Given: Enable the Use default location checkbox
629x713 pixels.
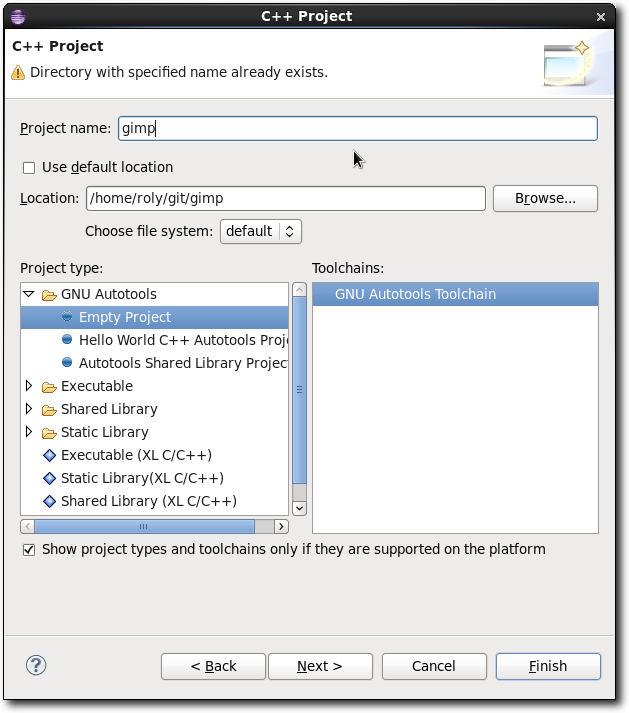Looking at the screenshot, I should [29, 168].
